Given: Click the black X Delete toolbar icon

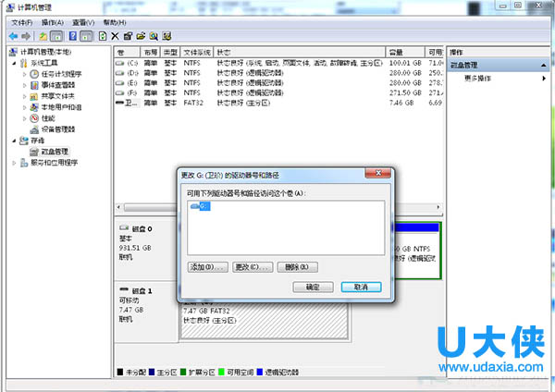Looking at the screenshot, I should (x=115, y=36).
